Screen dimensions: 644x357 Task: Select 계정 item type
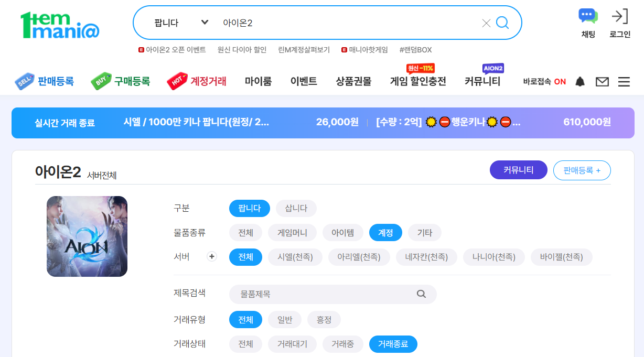coord(385,233)
